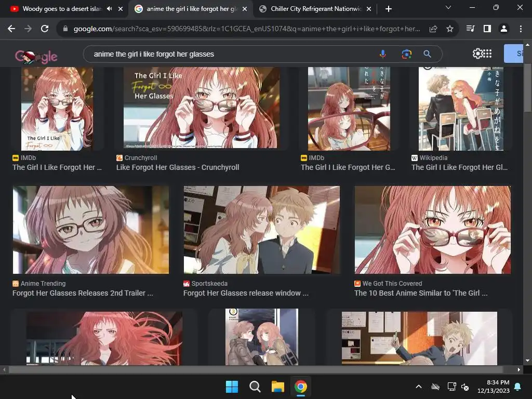Click Chrome icon in taskbar
The width and height of the screenshot is (532, 399).
pyautogui.click(x=301, y=387)
